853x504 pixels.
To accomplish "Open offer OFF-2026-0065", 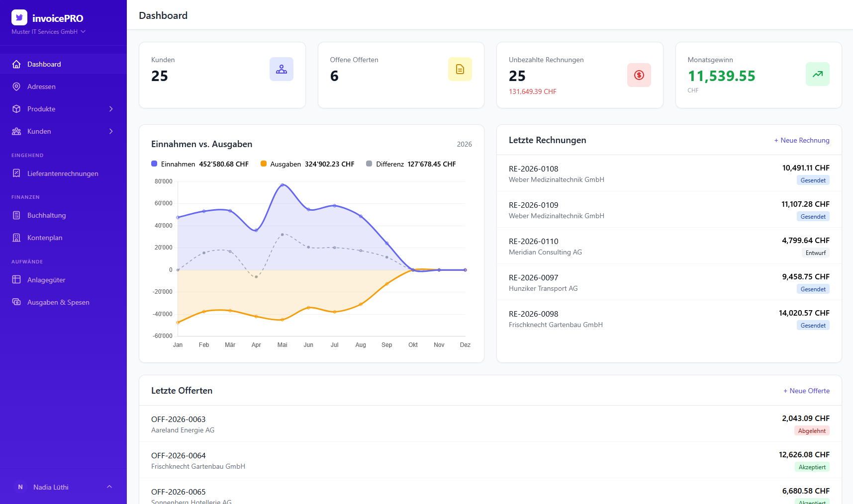I will pyautogui.click(x=490, y=491).
